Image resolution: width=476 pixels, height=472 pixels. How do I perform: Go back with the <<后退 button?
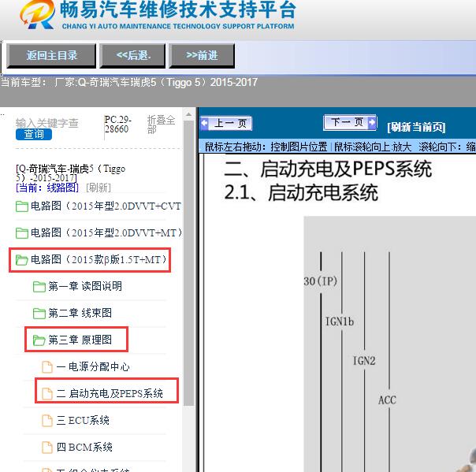click(x=133, y=55)
